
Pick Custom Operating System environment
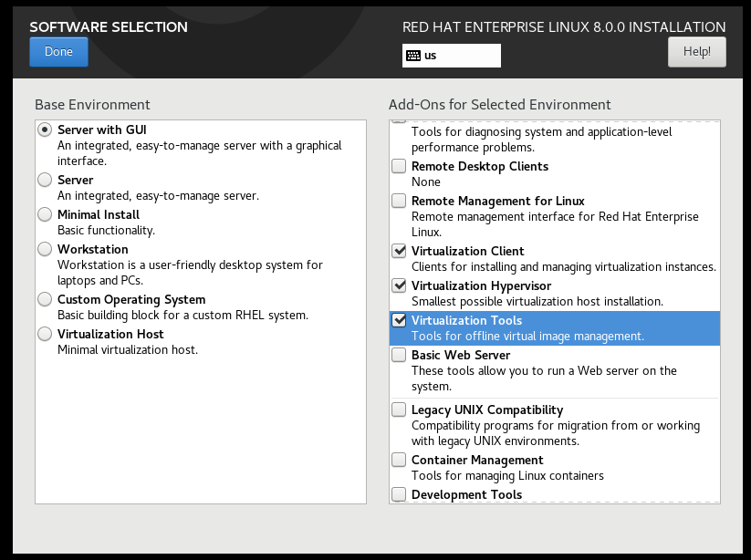[x=44, y=298]
